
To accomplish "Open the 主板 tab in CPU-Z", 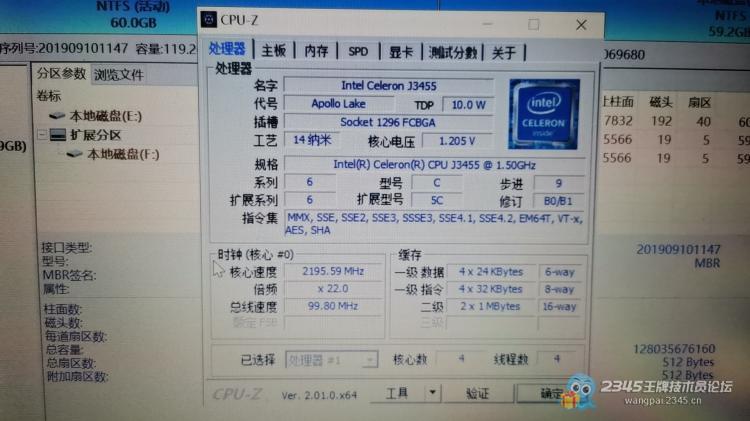I will pos(274,51).
